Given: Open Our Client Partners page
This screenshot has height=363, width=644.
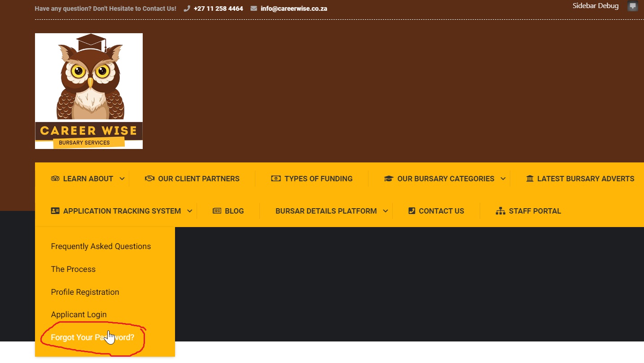Looking at the screenshot, I should pos(199,179).
